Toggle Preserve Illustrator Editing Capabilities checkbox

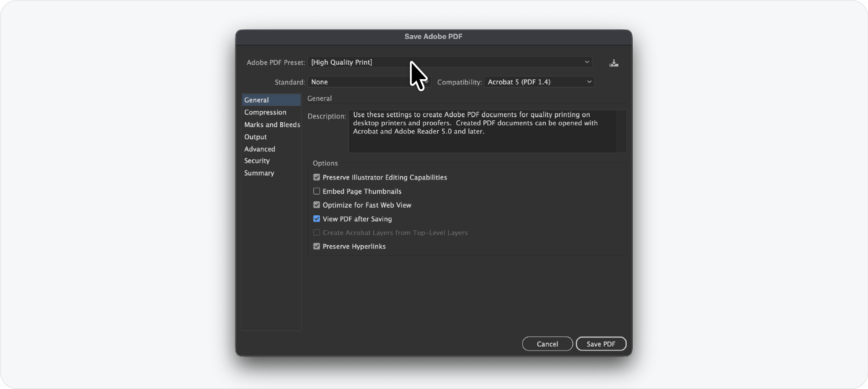point(317,177)
